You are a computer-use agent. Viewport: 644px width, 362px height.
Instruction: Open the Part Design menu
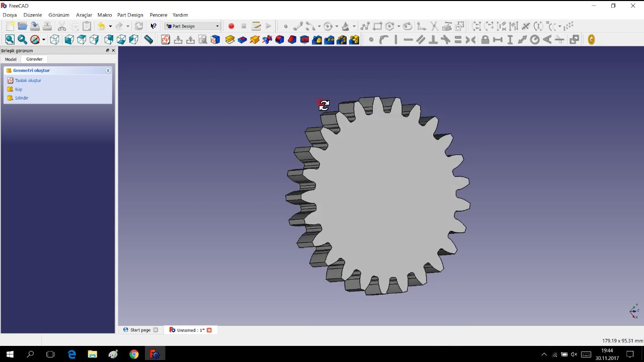point(130,15)
